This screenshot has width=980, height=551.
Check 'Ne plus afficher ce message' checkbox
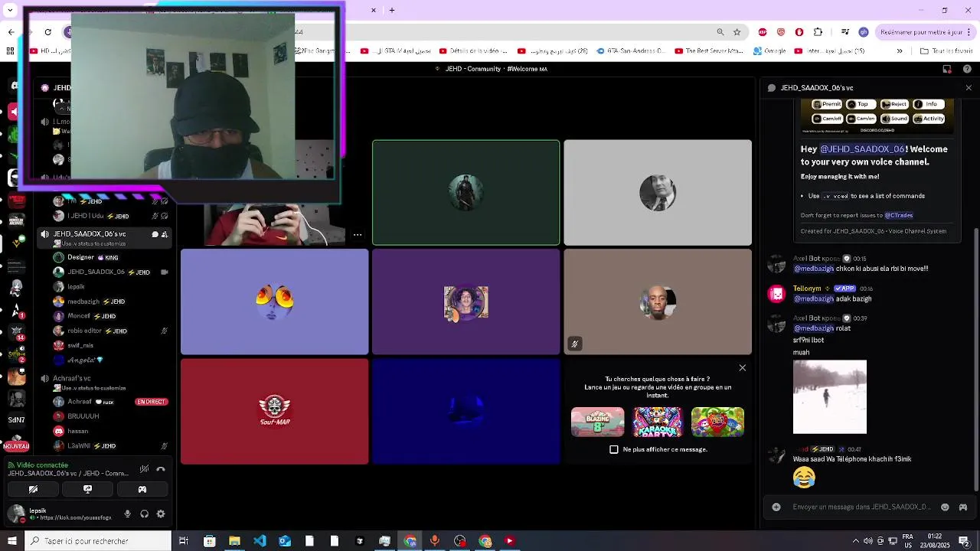coord(614,449)
